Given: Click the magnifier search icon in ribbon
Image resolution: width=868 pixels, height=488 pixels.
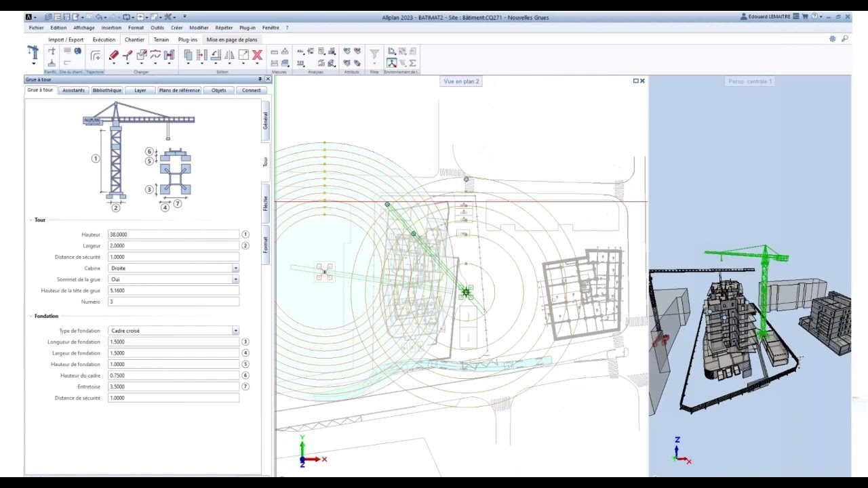Looking at the screenshot, I should [845, 39].
